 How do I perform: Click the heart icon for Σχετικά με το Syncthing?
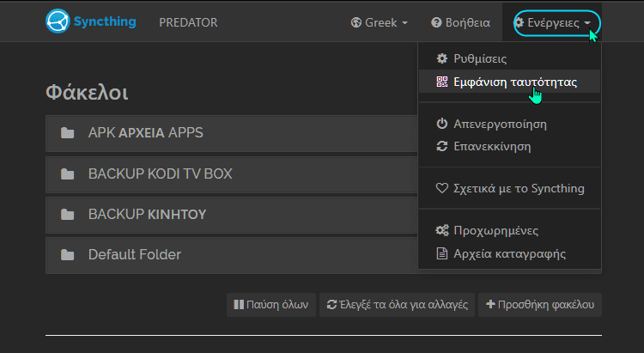pos(442,188)
